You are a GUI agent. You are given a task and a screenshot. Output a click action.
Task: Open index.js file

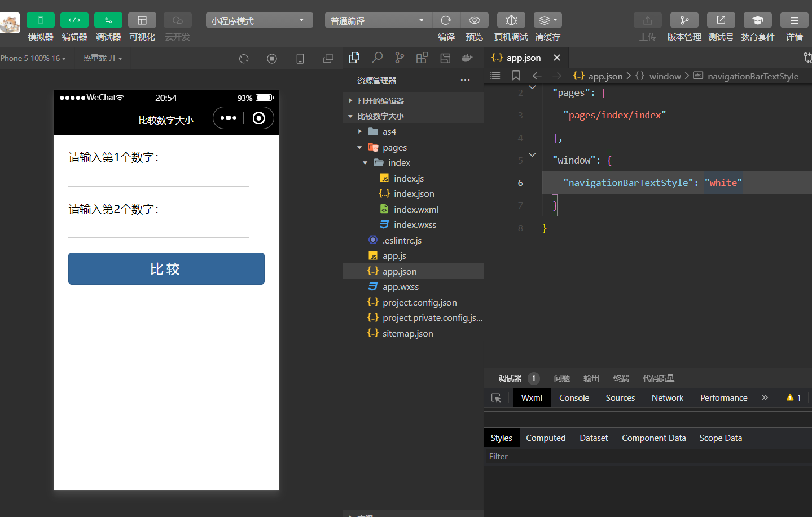pyautogui.click(x=413, y=178)
